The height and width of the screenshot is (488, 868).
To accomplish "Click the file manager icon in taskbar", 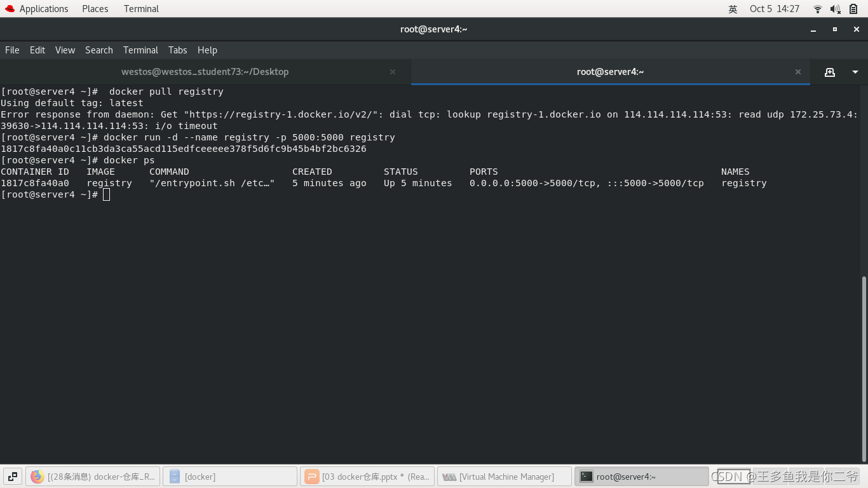I will tap(175, 477).
